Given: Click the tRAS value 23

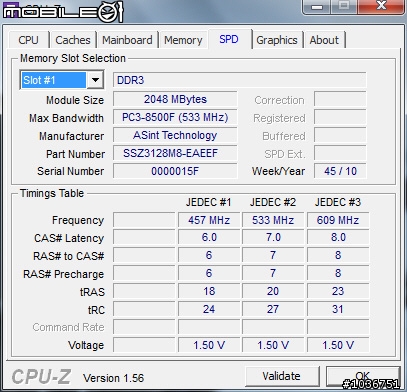Looking at the screenshot, I should [338, 291].
